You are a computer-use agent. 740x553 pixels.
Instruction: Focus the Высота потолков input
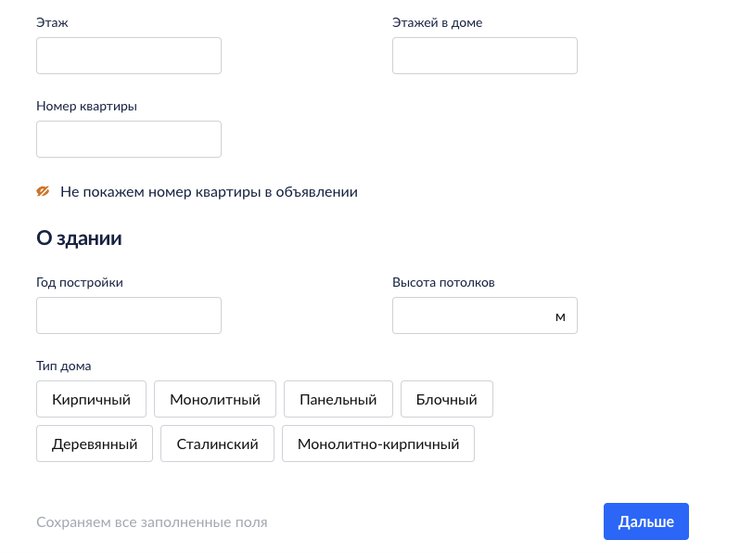click(x=472, y=315)
